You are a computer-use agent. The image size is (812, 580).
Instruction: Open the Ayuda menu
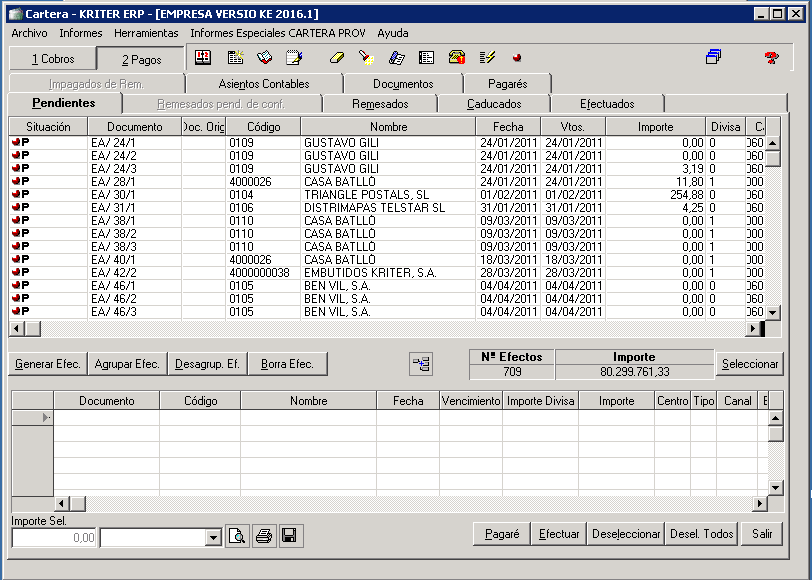click(393, 33)
